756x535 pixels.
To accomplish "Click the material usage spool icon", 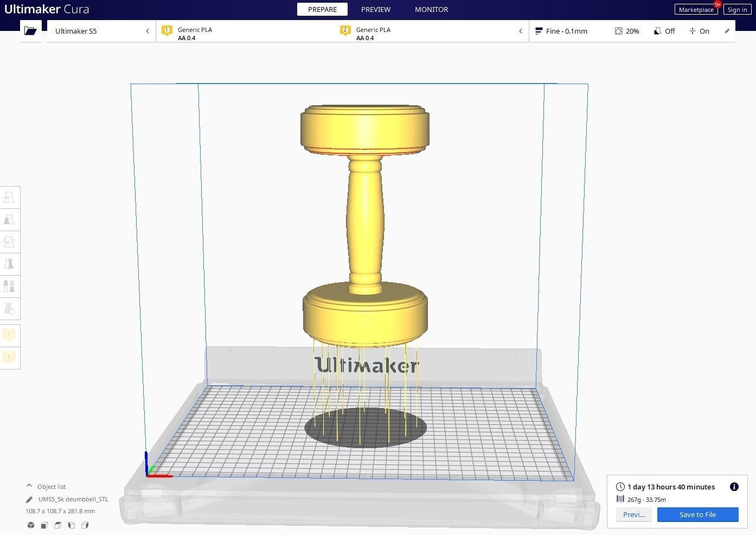I will coord(620,499).
